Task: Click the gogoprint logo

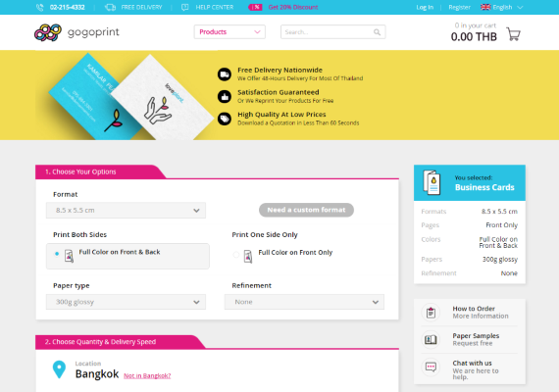Action: [x=76, y=32]
